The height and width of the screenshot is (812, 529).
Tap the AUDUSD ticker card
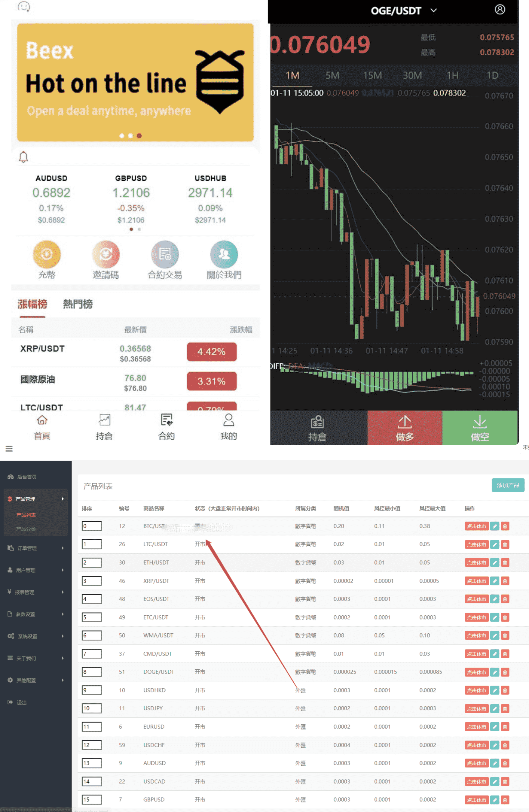[51, 199]
